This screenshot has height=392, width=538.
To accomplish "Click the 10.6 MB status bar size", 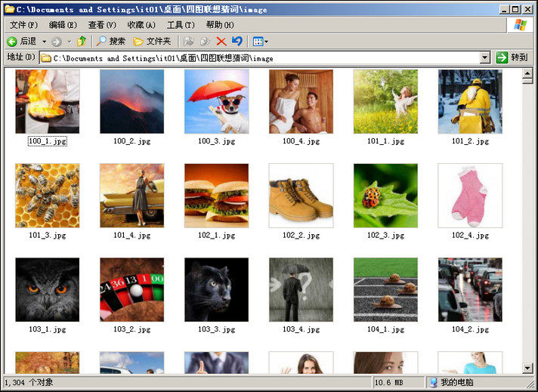I will 388,382.
